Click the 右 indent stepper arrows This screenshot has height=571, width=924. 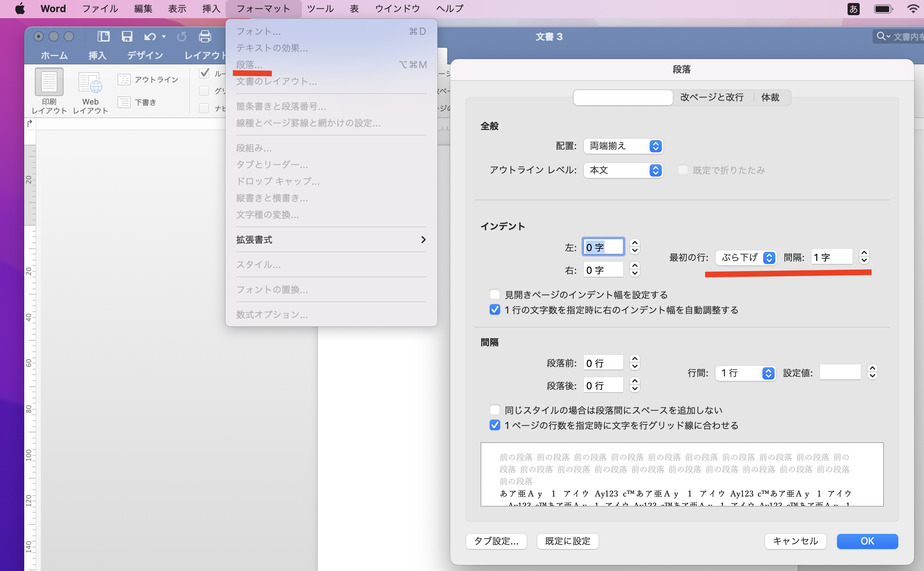pyautogui.click(x=635, y=269)
